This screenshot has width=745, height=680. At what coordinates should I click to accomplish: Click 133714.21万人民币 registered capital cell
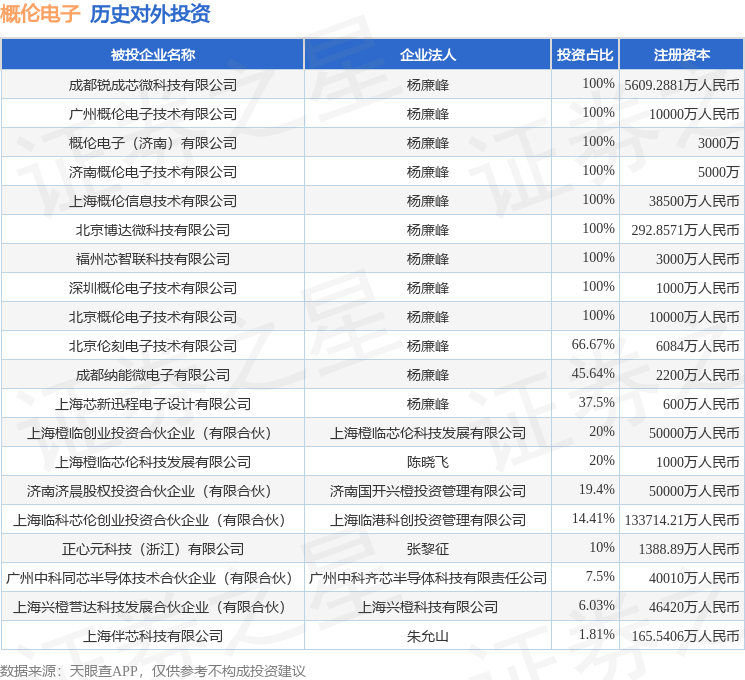(681, 519)
